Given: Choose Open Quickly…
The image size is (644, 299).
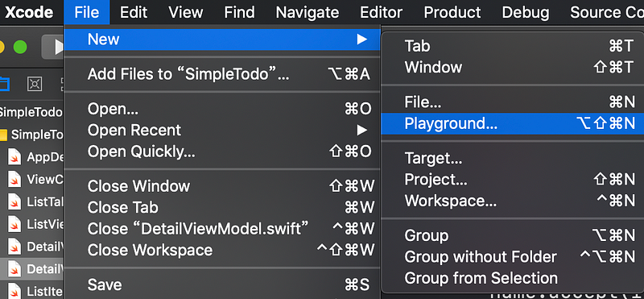Looking at the screenshot, I should 222,152.
